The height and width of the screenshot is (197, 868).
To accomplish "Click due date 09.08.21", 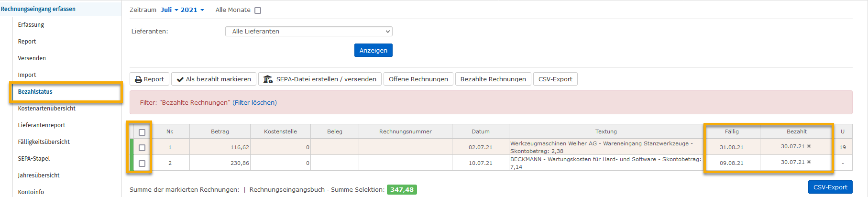I will click(732, 163).
